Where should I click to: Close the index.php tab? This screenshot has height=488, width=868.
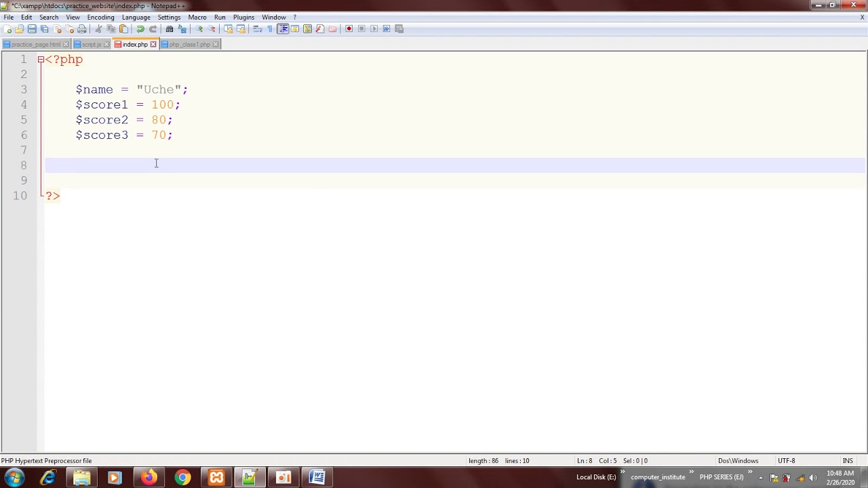click(153, 44)
